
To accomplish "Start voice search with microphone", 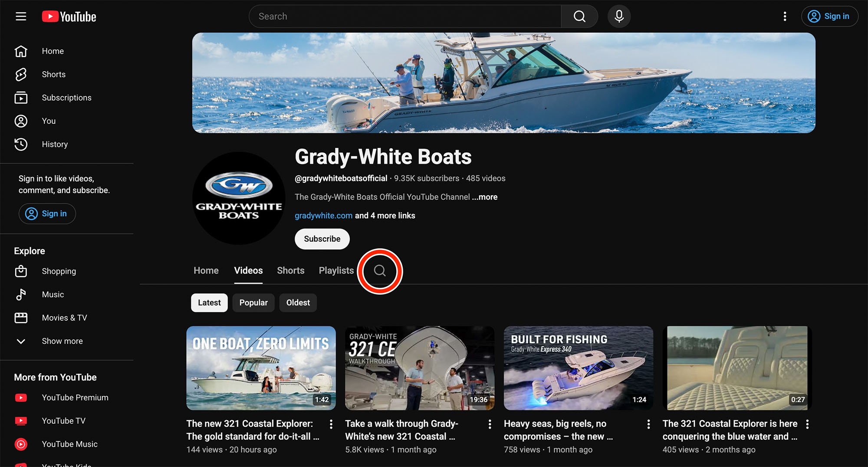I will [619, 16].
